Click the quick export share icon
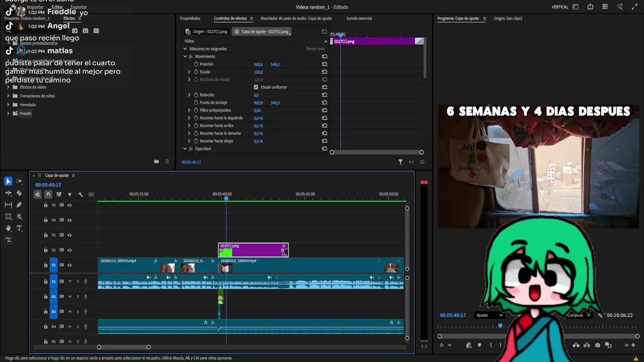Image resolution: width=644 pixels, height=362 pixels. coord(590,7)
